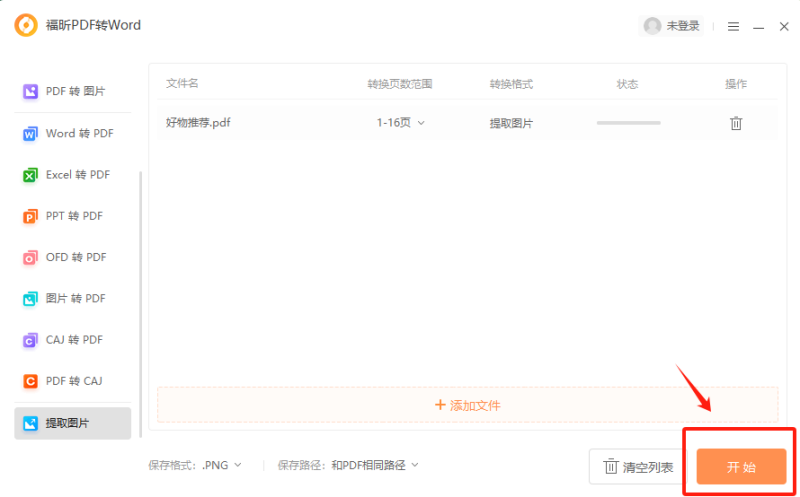
Task: Click the conversion status progress bar
Action: [628, 123]
